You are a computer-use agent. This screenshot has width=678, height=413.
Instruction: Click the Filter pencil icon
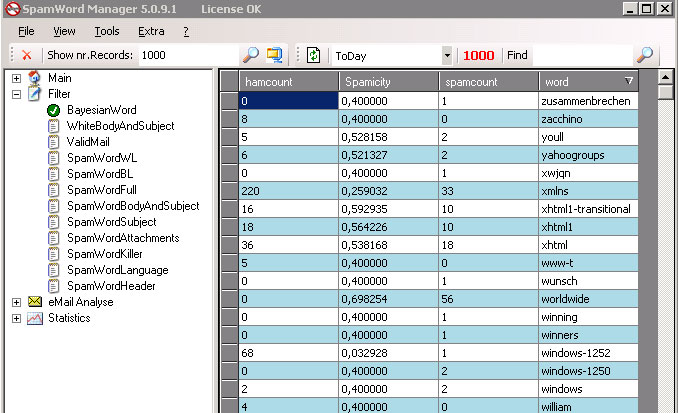pyautogui.click(x=35, y=94)
